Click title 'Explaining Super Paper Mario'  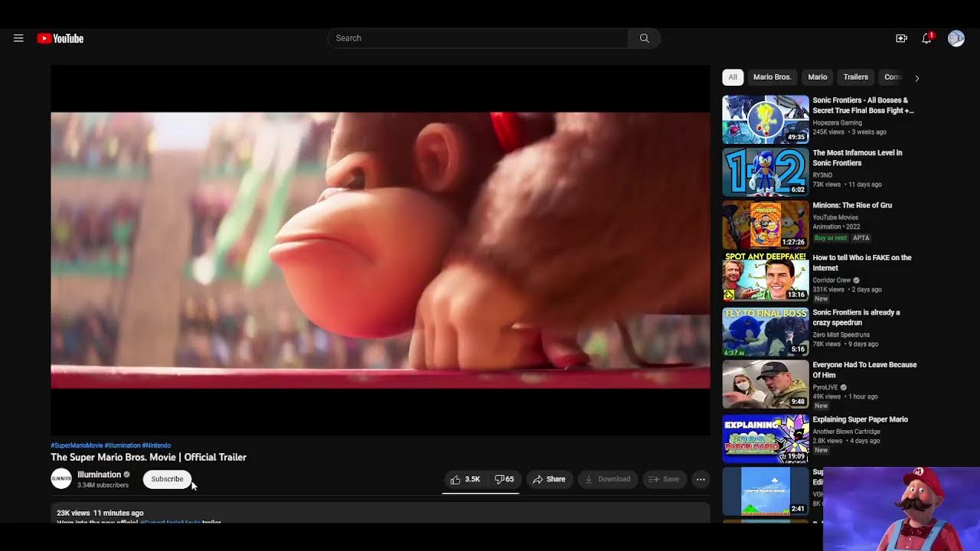click(x=861, y=419)
